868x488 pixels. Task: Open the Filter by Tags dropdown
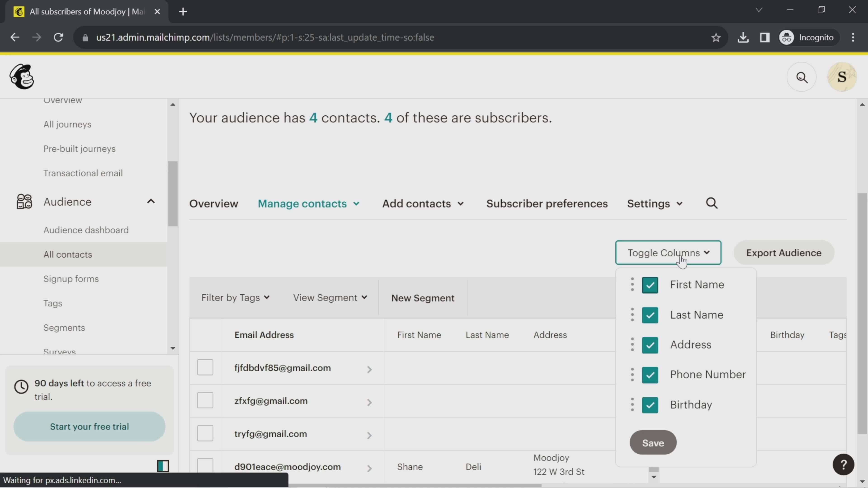click(236, 298)
